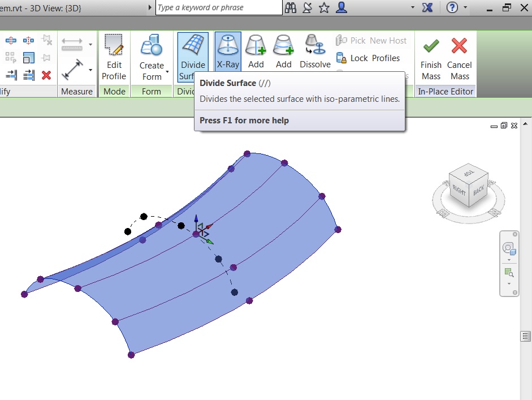This screenshot has width=532, height=400.
Task: Click the keyword search input field
Action: tap(218, 8)
